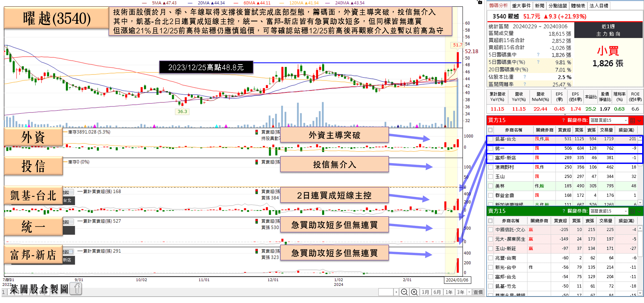Screen dimensions: 644x303
Task: Click the help icon in 買方15 header
Action: coord(563,120)
